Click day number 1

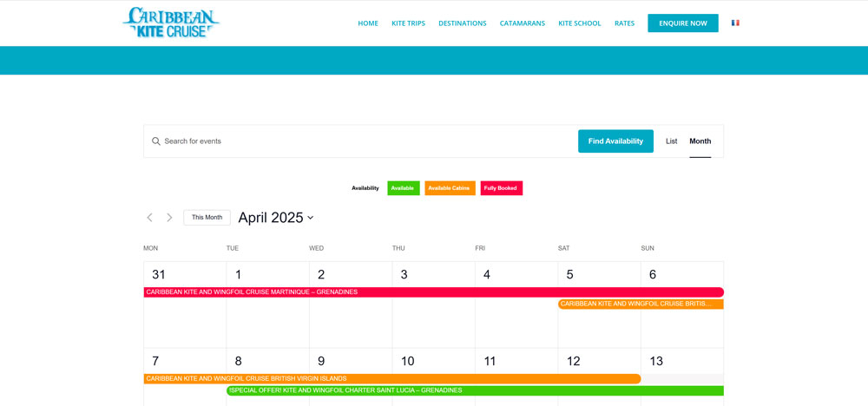pos(238,274)
